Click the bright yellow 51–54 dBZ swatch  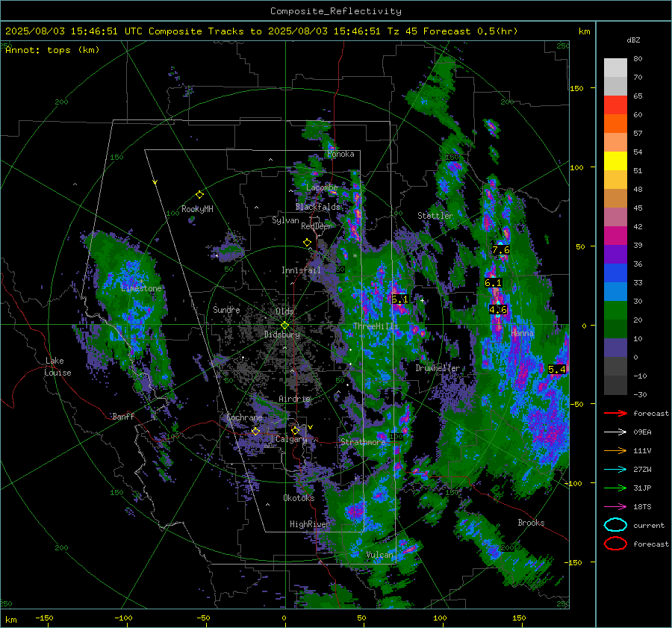(615, 161)
